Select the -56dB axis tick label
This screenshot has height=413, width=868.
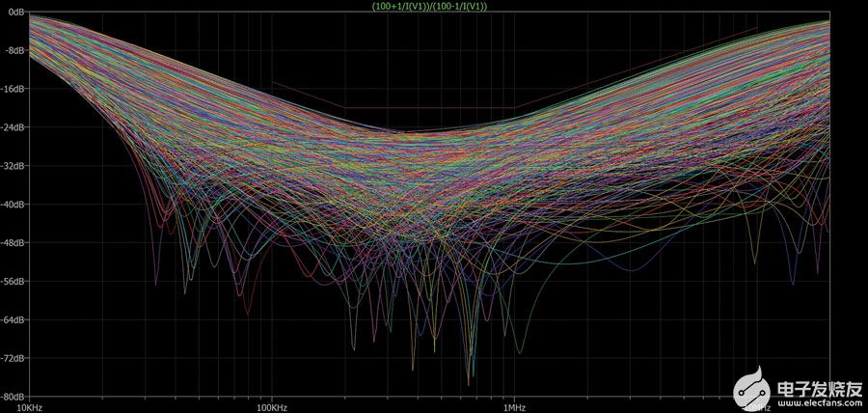13,282
